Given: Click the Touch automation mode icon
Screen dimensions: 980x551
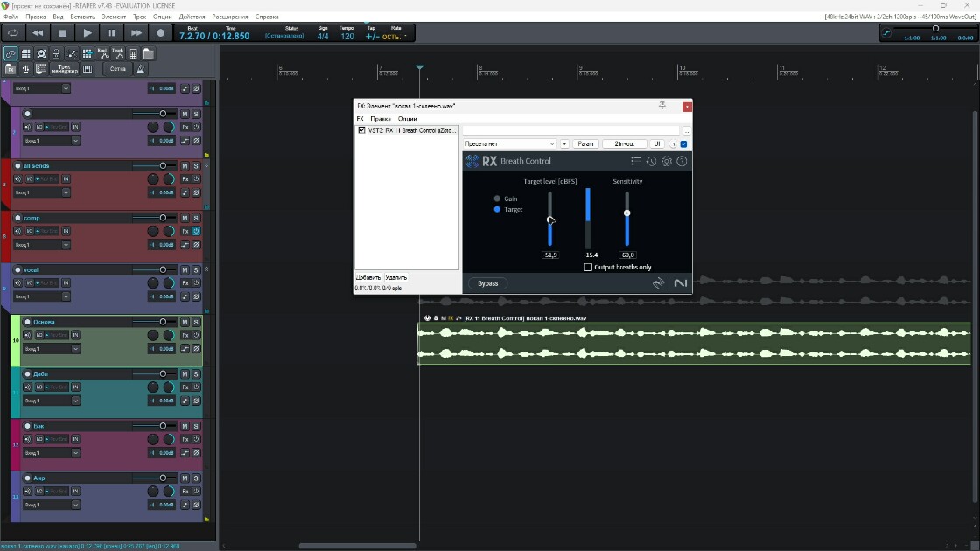Looking at the screenshot, I should 118,53.
